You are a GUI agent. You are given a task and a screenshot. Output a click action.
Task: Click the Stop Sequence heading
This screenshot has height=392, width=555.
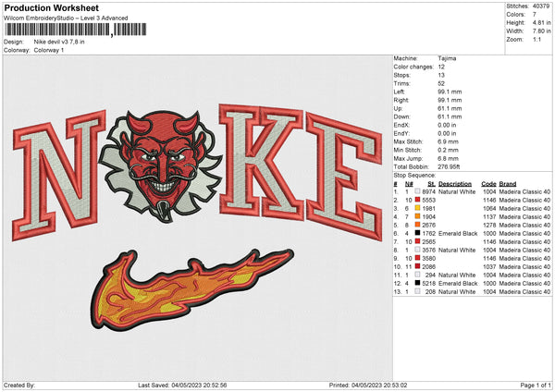(414, 176)
